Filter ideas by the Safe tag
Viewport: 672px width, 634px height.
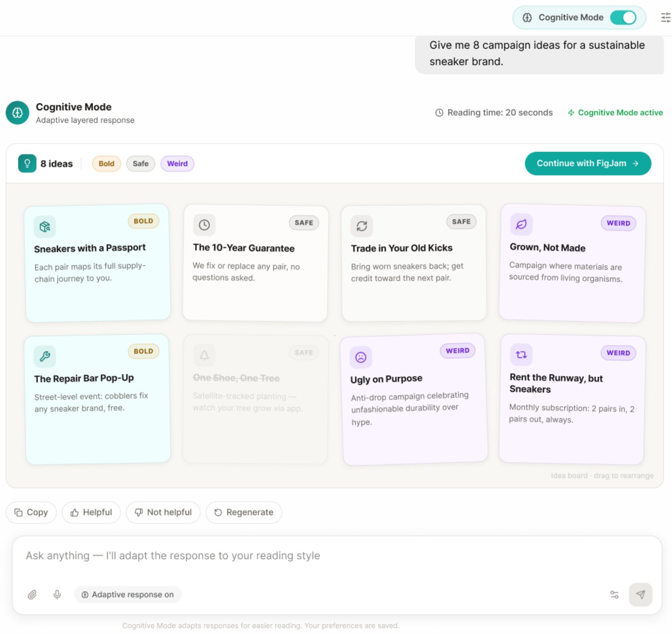[x=141, y=164]
